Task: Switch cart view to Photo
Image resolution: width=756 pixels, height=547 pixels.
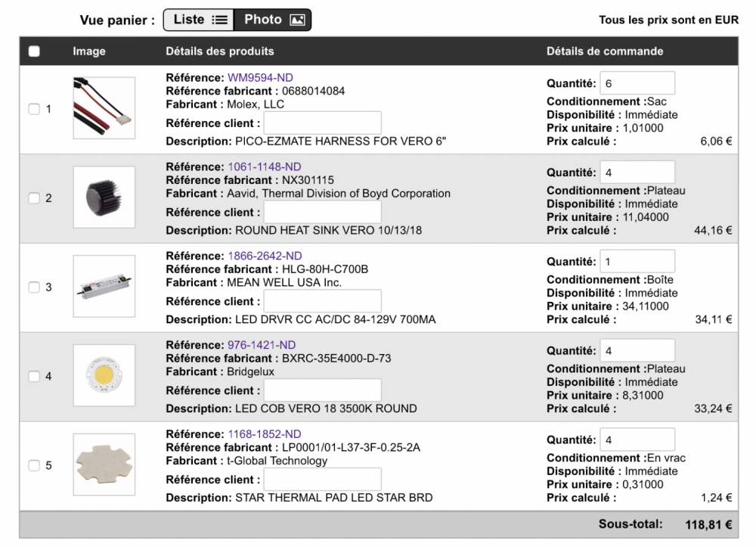Action: click(x=273, y=20)
